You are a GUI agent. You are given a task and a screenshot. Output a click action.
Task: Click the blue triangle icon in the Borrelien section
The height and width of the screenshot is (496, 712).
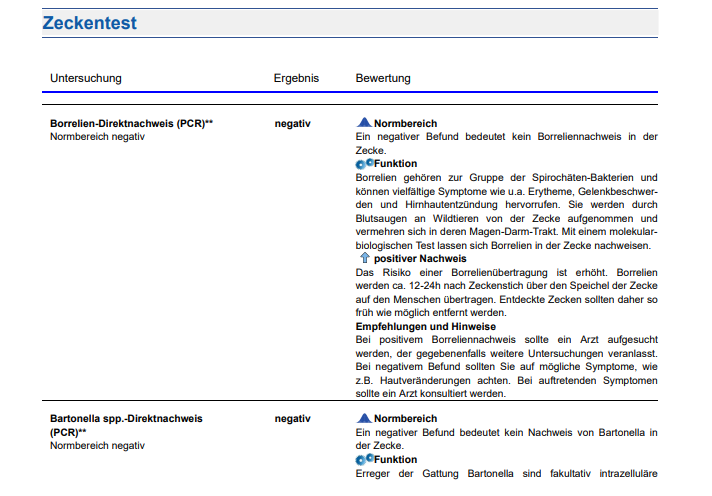point(364,123)
